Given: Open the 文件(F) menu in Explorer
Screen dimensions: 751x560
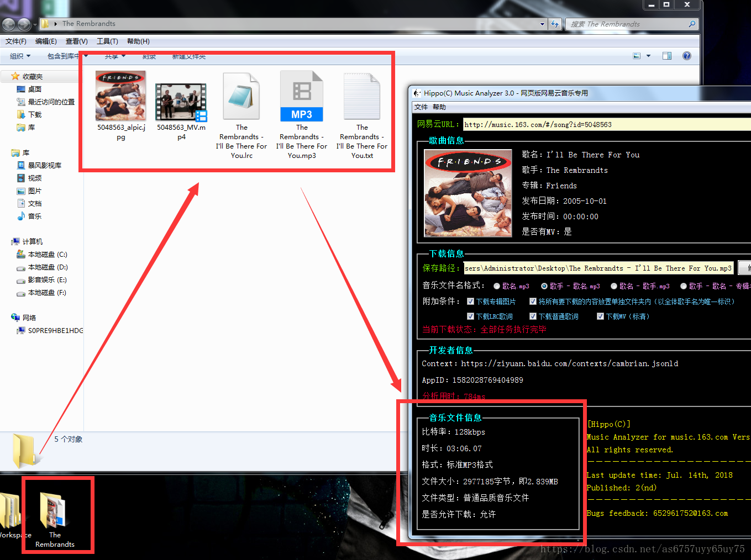Looking at the screenshot, I should coord(16,41).
